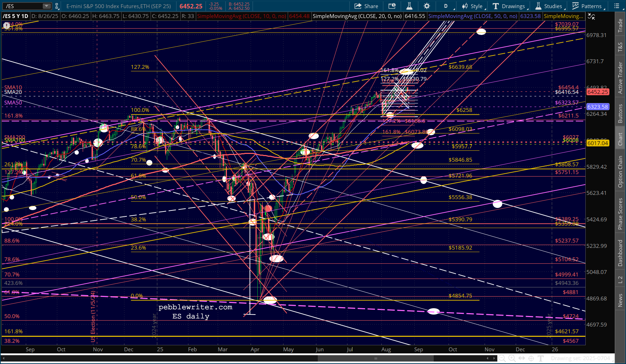Click the 127.2% Fibonacci level label
Screen dimensions: 626x364
[x=140, y=67]
